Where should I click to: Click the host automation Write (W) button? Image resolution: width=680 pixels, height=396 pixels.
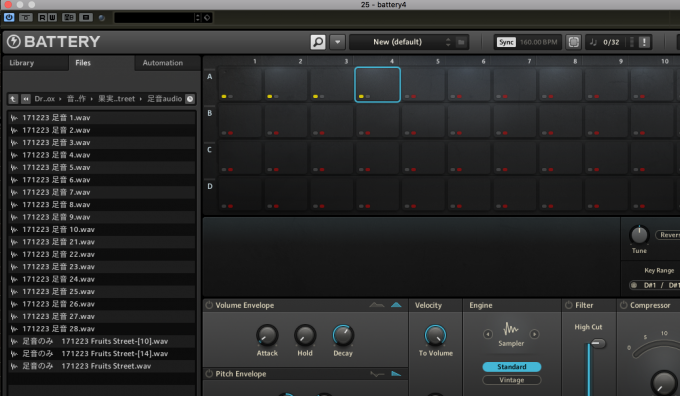[52, 17]
